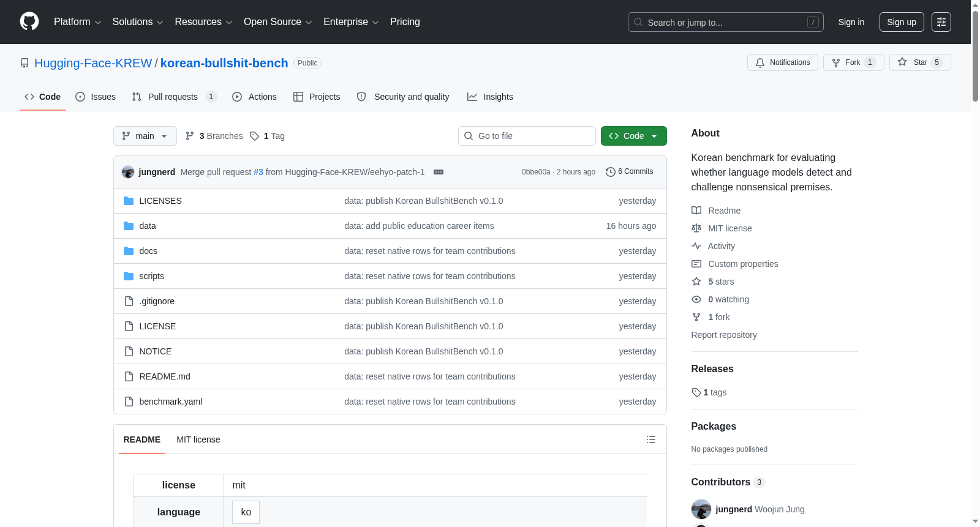Click the Search or jump to field

[726, 22]
